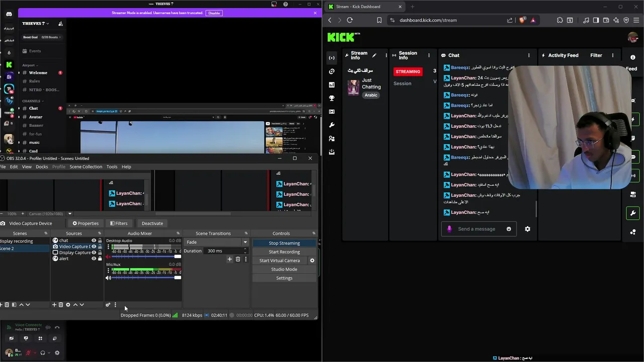The height and width of the screenshot is (362, 644).
Task: Collapse Airport category in Discord
Action: 30,65
